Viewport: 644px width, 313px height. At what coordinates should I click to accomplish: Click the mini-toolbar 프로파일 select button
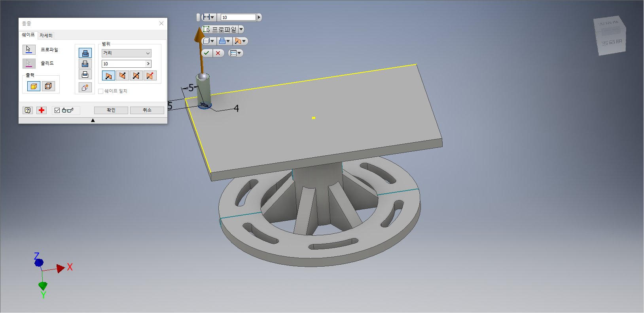point(220,29)
